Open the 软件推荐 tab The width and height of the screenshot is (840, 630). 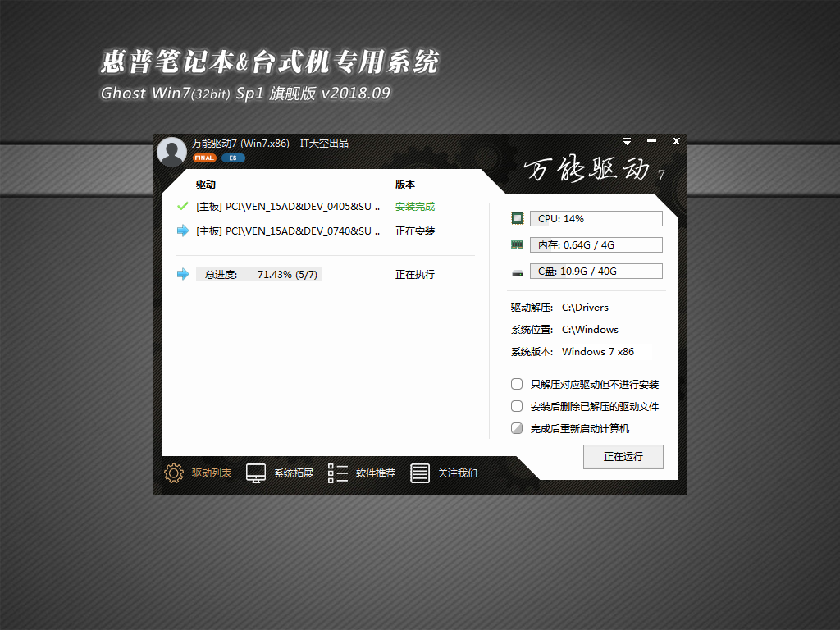pos(376,473)
